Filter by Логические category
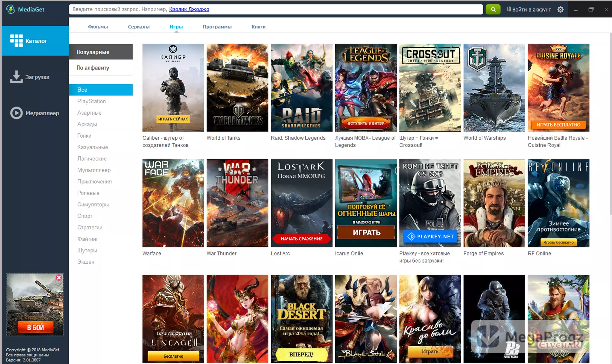Viewport: 612px width, 364px height. (x=92, y=159)
